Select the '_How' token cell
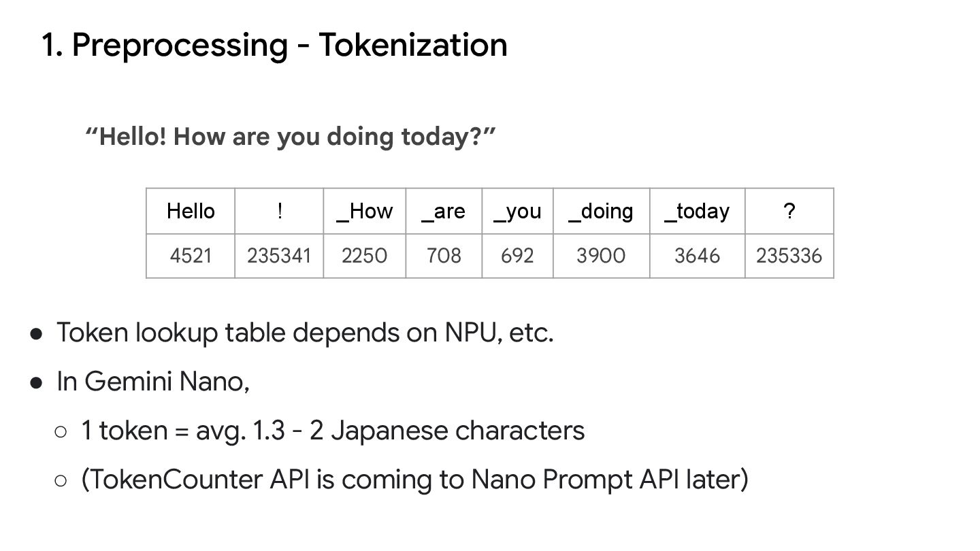Viewport: 980px width, 551px height. (x=365, y=212)
